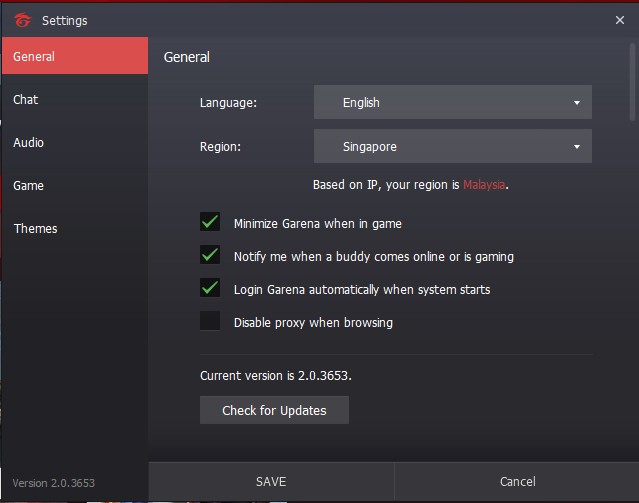Disable Login Garena automatically on startup
This screenshot has height=503, width=639.
(x=210, y=289)
